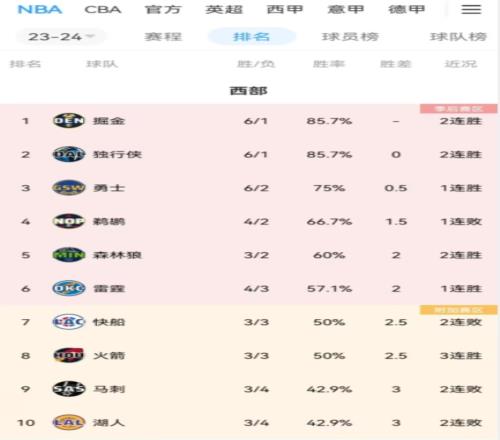
Task: Tap the Timberwolves MIN team logo
Action: (69, 255)
